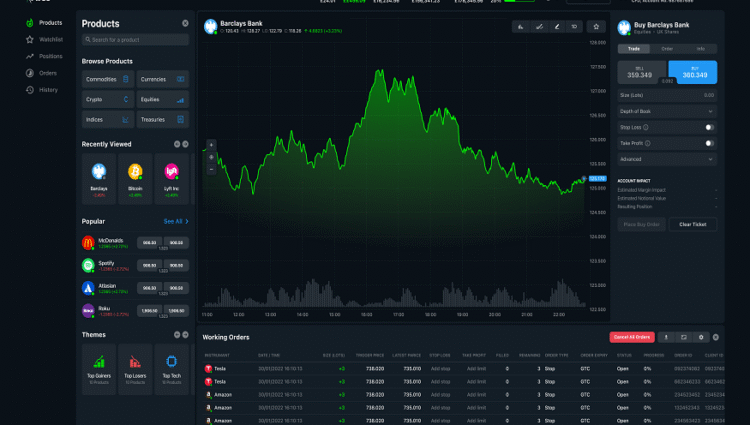
Task: Open the Watchlist star in sidebar
Action: coord(30,40)
